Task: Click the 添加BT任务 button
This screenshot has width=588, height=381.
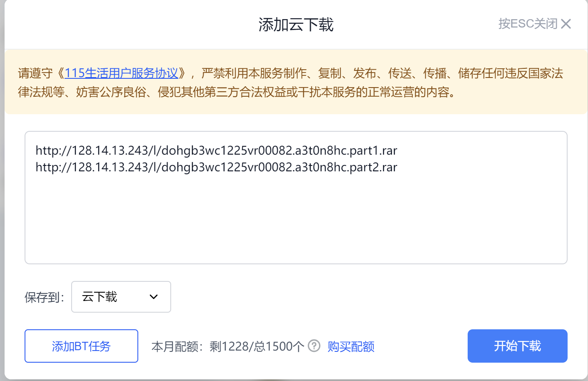Action: [x=81, y=346]
